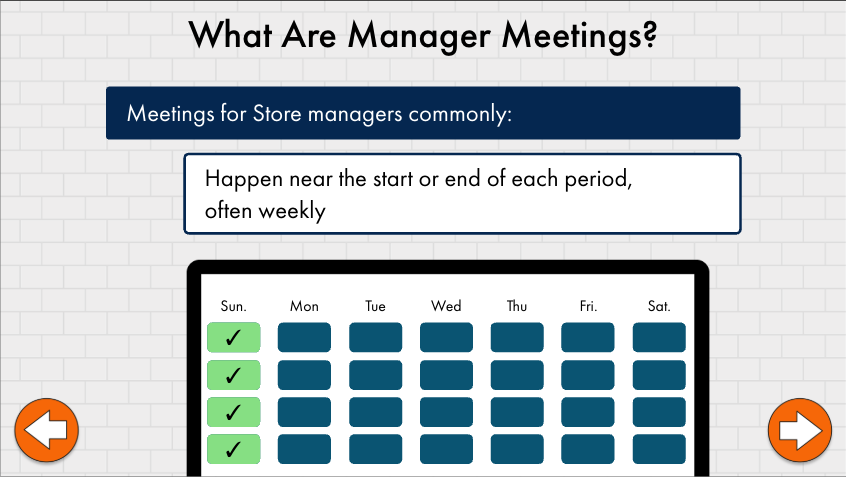Click the third Sunday green checkmark box

233,412
